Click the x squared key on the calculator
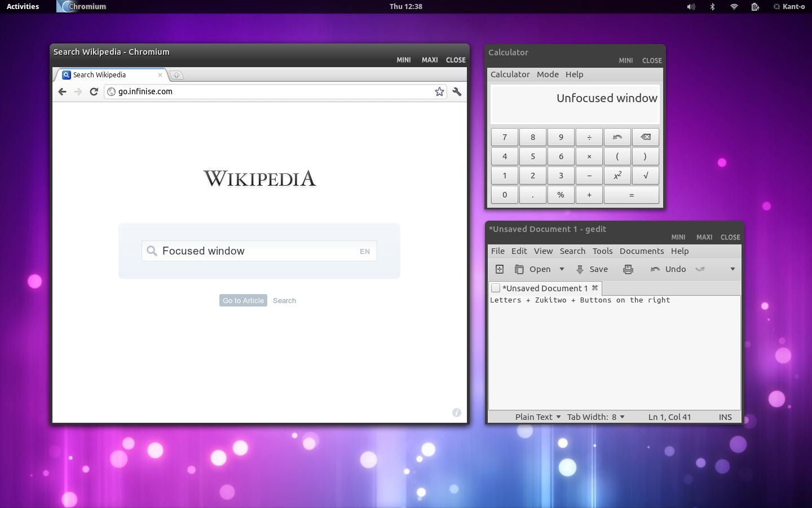Screen dimensions: 812x508 (617, 176)
